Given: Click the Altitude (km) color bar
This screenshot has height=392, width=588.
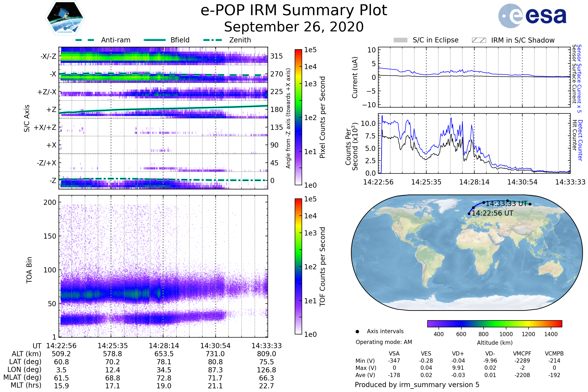Looking at the screenshot, I should click(x=495, y=323).
